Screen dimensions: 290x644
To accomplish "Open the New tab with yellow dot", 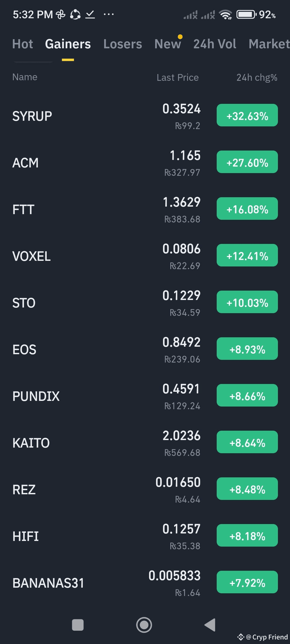I will [x=168, y=43].
